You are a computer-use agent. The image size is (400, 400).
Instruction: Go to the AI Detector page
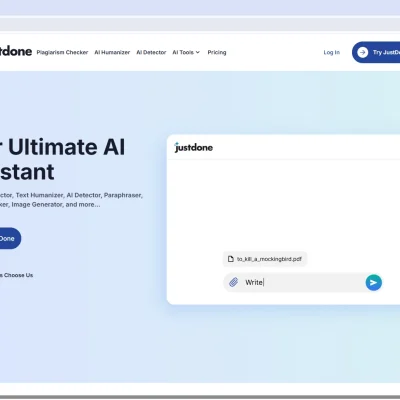(151, 52)
